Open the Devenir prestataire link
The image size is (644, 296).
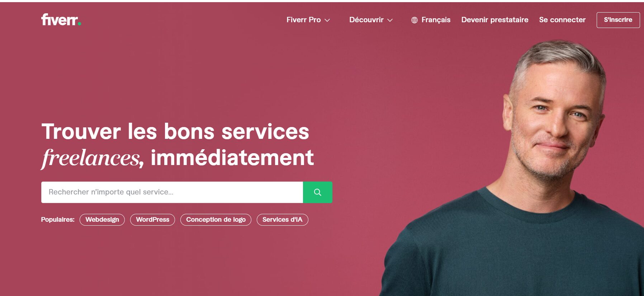pyautogui.click(x=495, y=20)
